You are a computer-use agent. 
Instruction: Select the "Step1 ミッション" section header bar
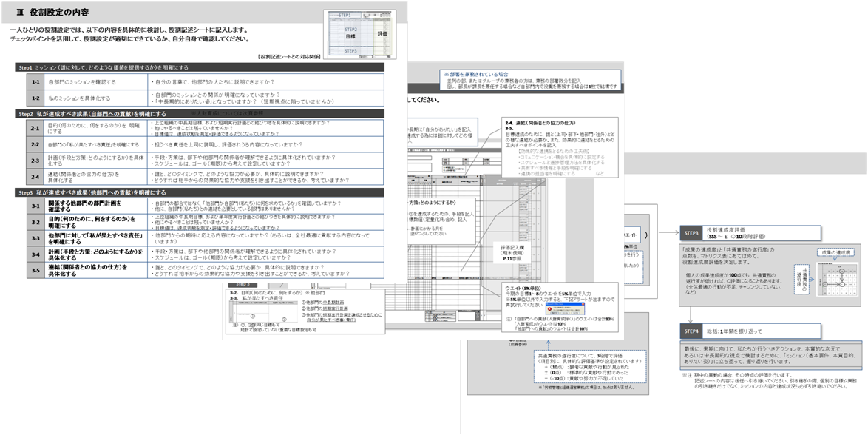pos(200,67)
